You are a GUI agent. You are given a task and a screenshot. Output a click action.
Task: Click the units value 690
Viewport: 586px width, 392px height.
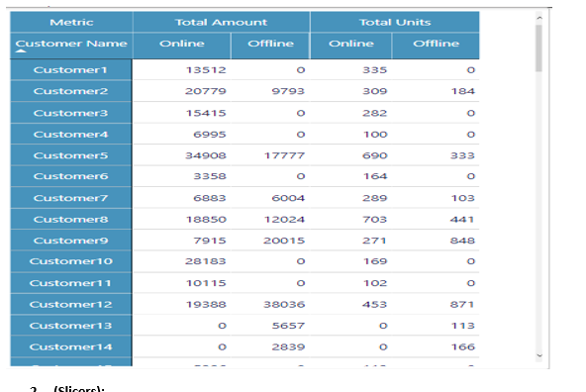(374, 155)
